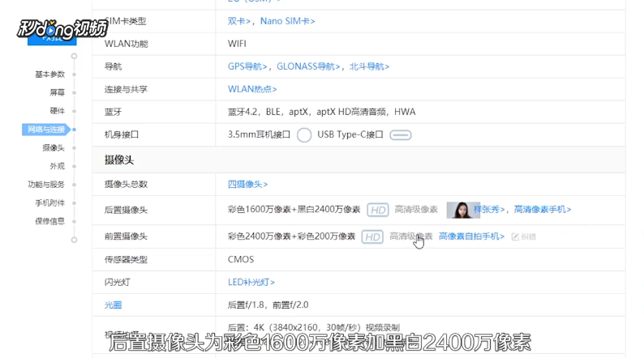This screenshot has width=644, height=358.
Task: Click the 后置摄像头 row label
Action: (x=126, y=210)
